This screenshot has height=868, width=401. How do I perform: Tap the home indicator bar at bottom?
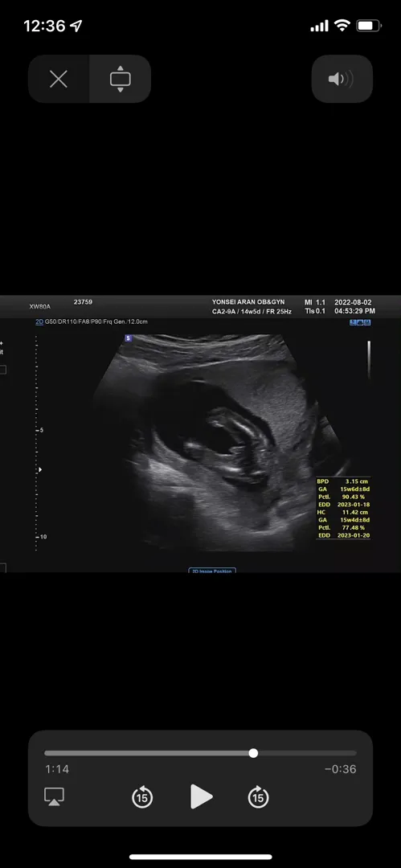pyautogui.click(x=201, y=857)
